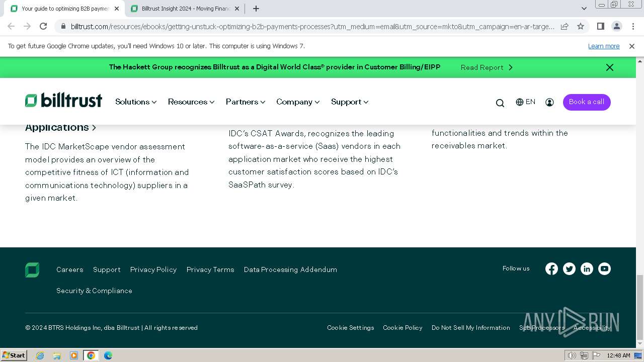This screenshot has height=362, width=644.
Task: Switch to Billtrust Insight 2024 tab
Action: (186, 9)
